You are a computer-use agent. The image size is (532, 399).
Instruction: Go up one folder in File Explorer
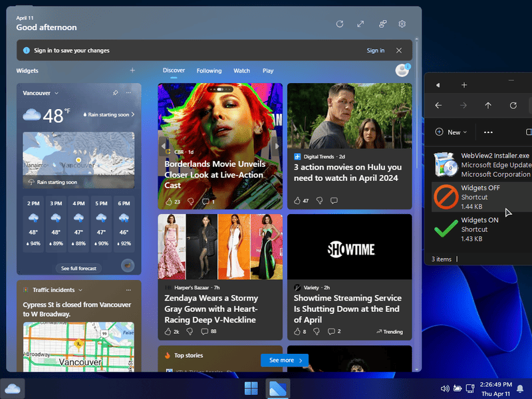(488, 106)
